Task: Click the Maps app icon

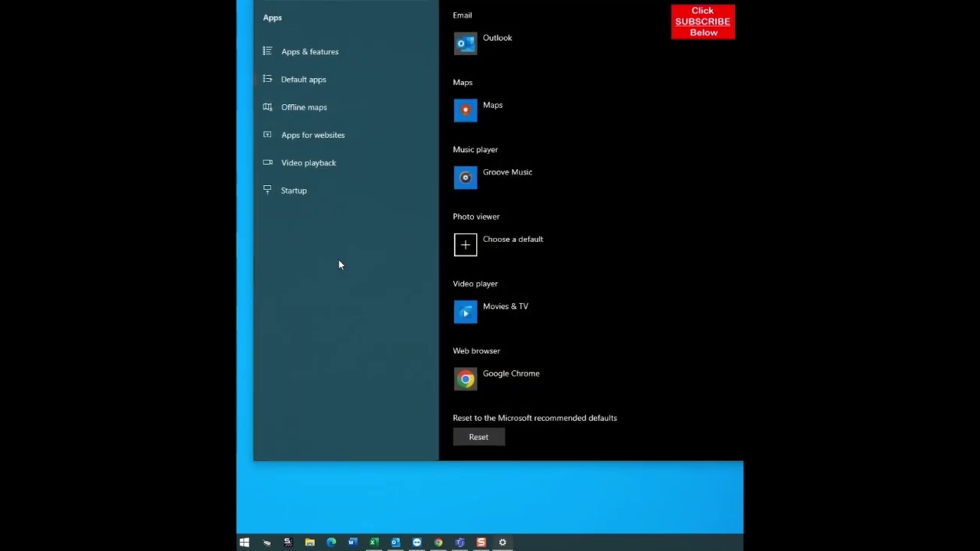Action: pyautogui.click(x=465, y=111)
